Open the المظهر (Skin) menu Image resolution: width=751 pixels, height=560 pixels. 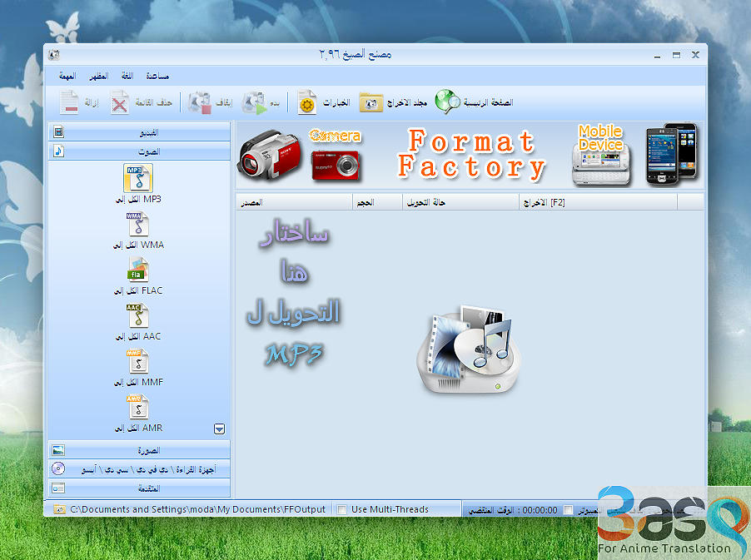99,76
